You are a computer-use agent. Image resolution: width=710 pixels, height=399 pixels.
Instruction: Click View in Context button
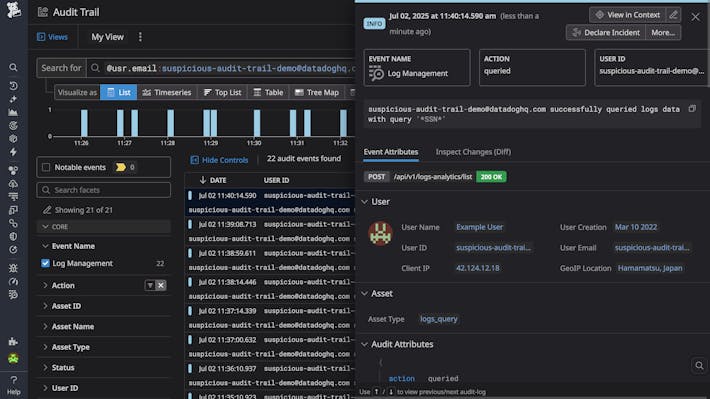(628, 14)
